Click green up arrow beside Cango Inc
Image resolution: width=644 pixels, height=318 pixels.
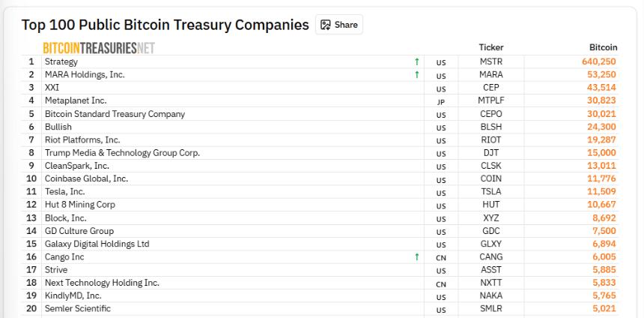point(416,256)
